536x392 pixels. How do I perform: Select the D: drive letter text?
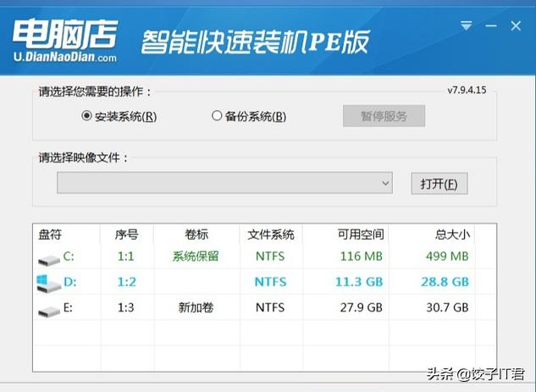[x=69, y=282]
